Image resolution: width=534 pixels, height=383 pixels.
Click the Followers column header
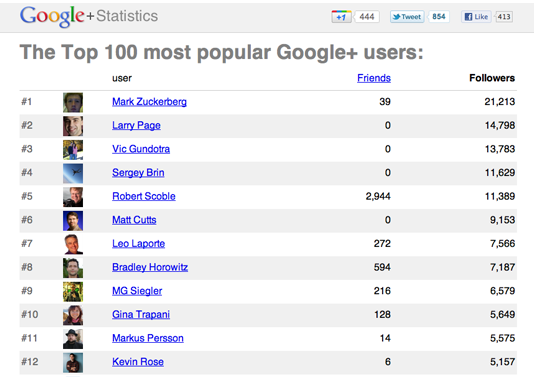click(x=492, y=78)
